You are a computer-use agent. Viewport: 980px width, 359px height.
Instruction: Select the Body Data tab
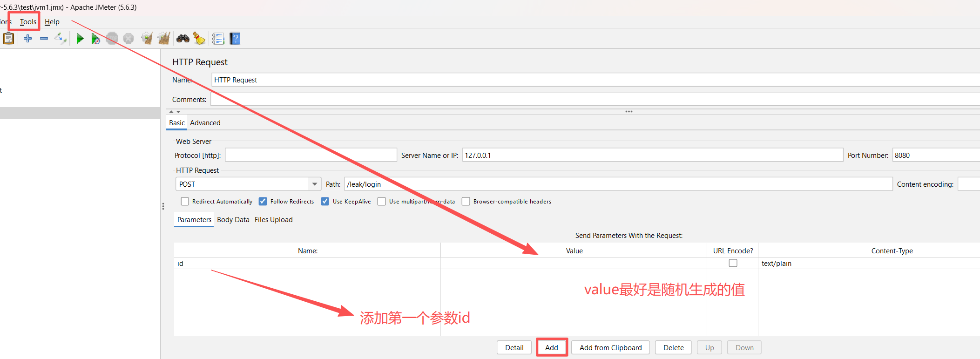click(233, 220)
